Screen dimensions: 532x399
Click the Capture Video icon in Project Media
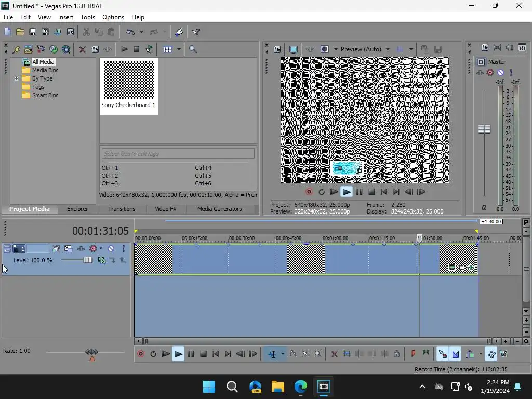tap(41, 49)
